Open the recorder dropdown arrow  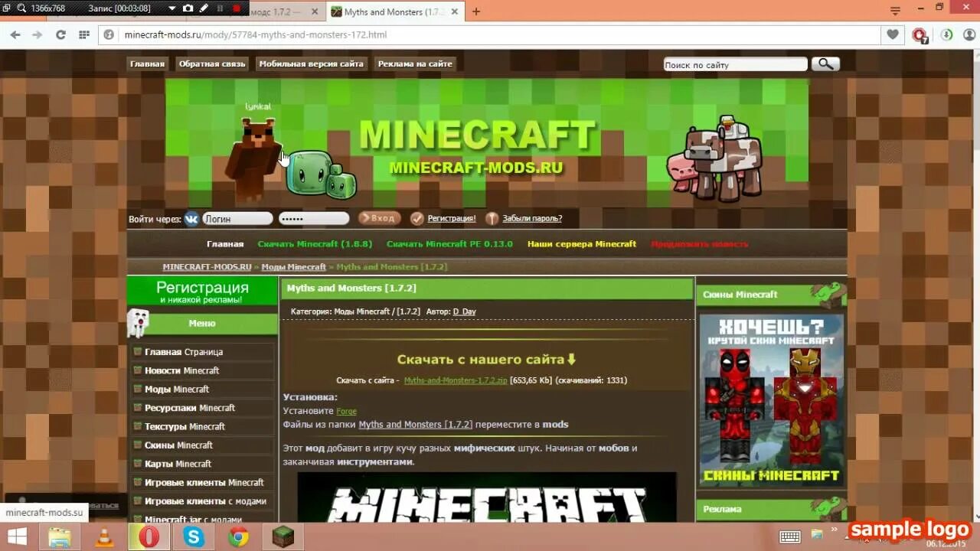pyautogui.click(x=171, y=8)
